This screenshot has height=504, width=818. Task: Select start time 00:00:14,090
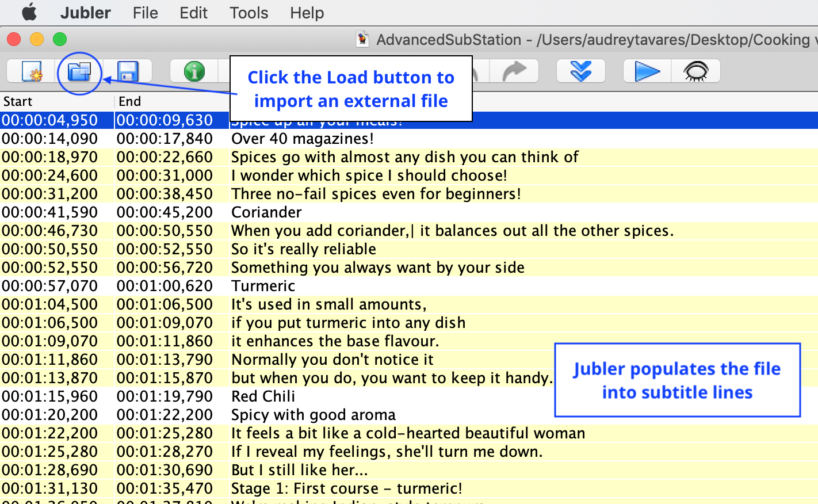[50, 139]
